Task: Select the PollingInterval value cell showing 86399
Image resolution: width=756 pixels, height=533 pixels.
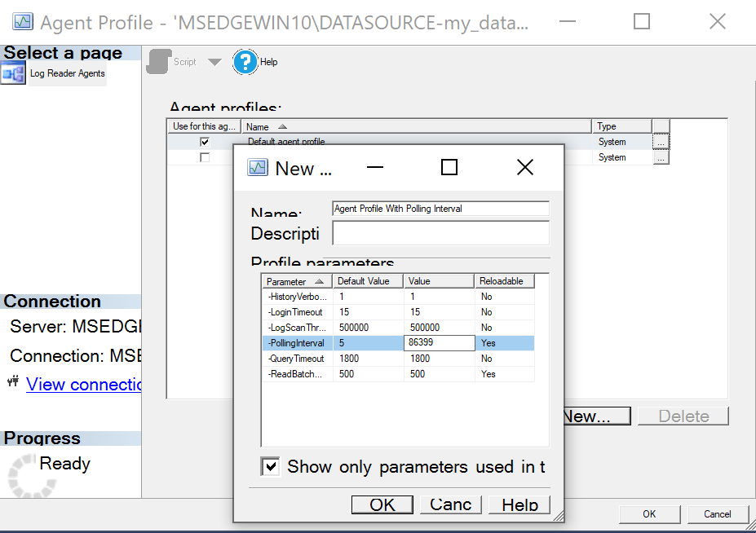Action: click(x=439, y=342)
